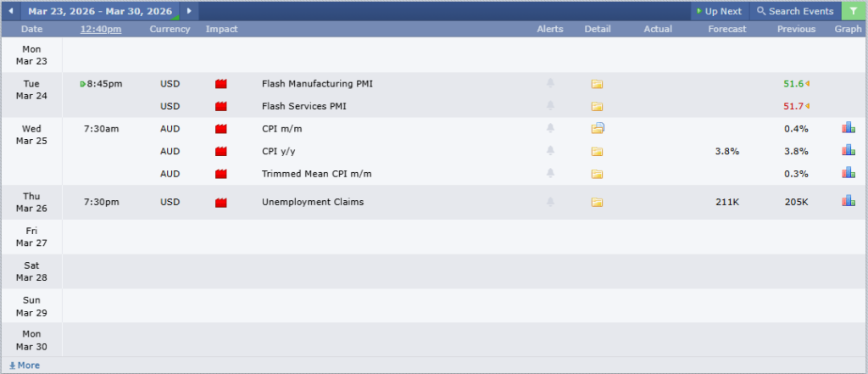Click the red impact icon for Flash Manufacturing PMI

point(222,84)
